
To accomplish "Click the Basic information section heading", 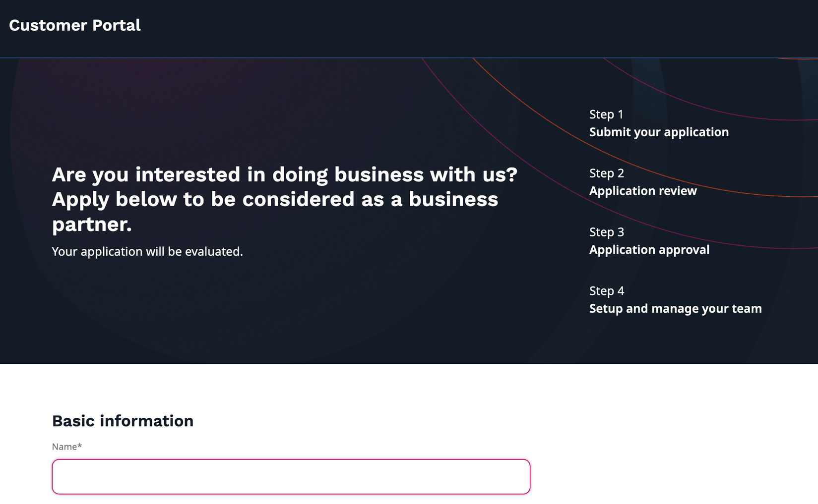I will click(123, 421).
